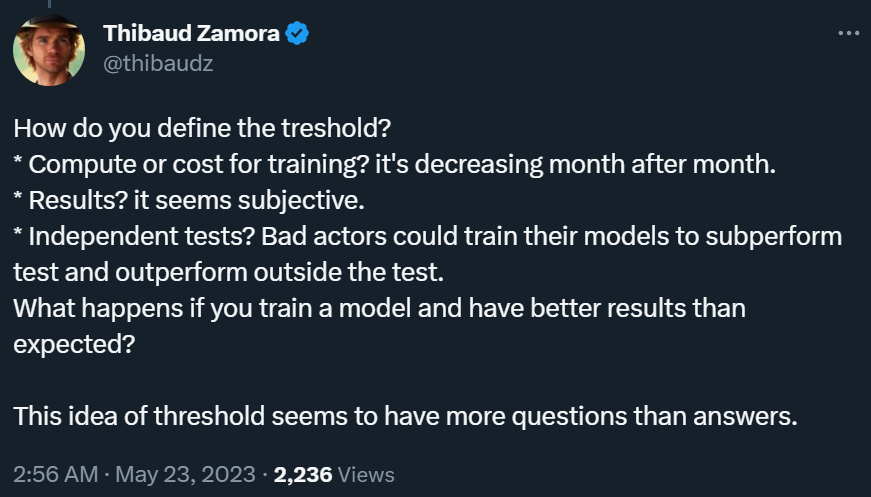Click the display name Thibaud Zamora

click(191, 33)
